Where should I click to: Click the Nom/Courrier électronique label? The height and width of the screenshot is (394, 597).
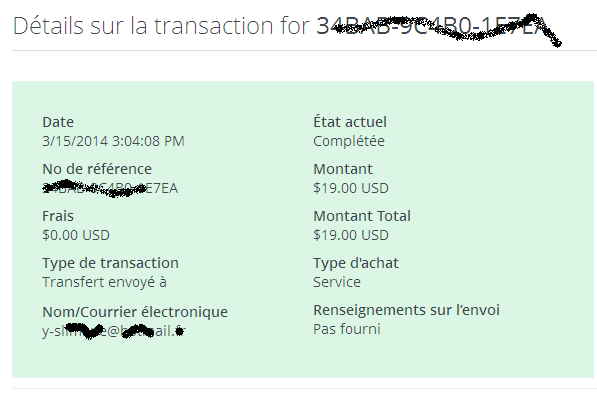[135, 312]
